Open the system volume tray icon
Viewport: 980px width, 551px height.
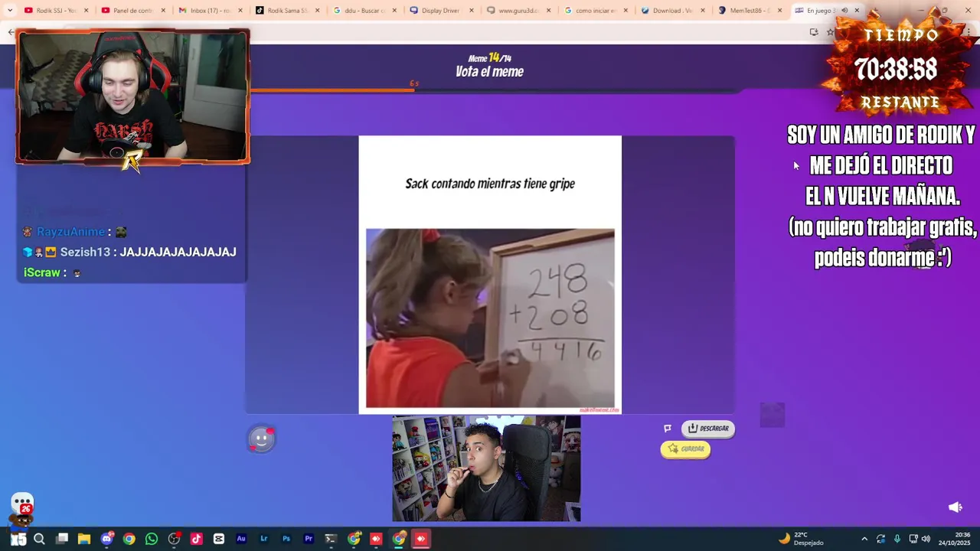(926, 539)
